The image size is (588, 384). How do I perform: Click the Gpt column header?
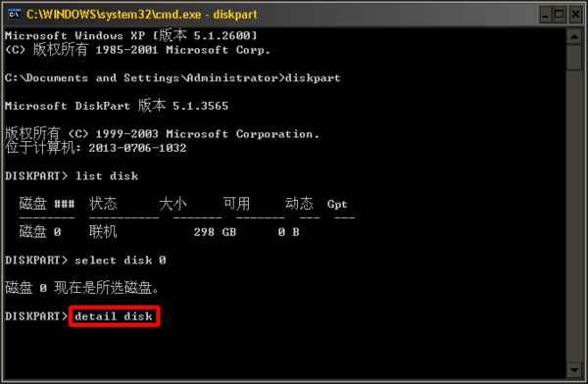click(x=337, y=205)
